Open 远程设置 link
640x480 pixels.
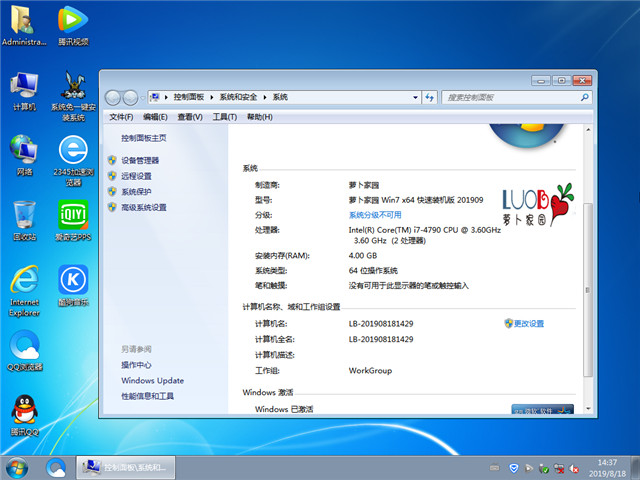click(x=136, y=176)
